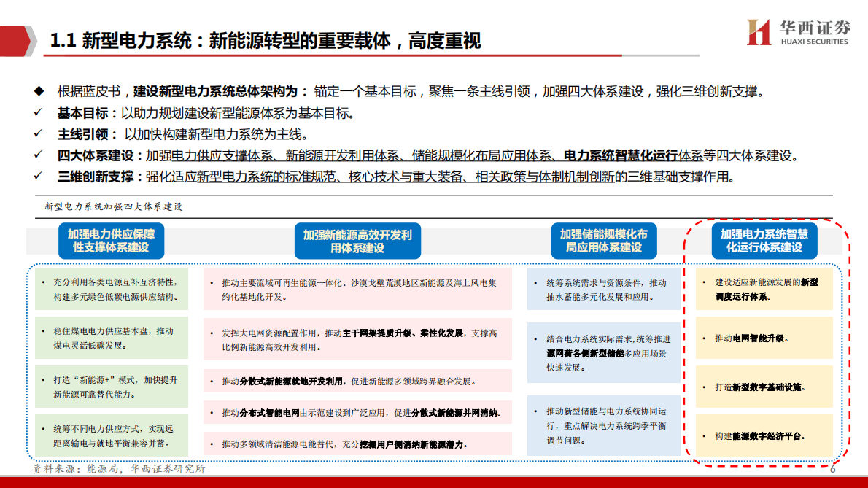The height and width of the screenshot is (488, 868).
Task: Click the 加强新能源高效开发利用体系建设 blue header
Action: pos(357,241)
